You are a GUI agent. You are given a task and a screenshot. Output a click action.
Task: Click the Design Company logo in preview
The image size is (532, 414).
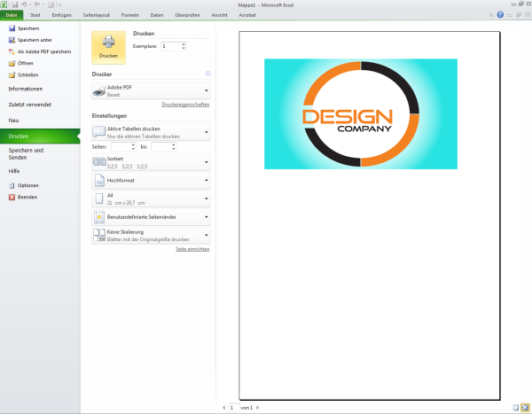(361, 114)
